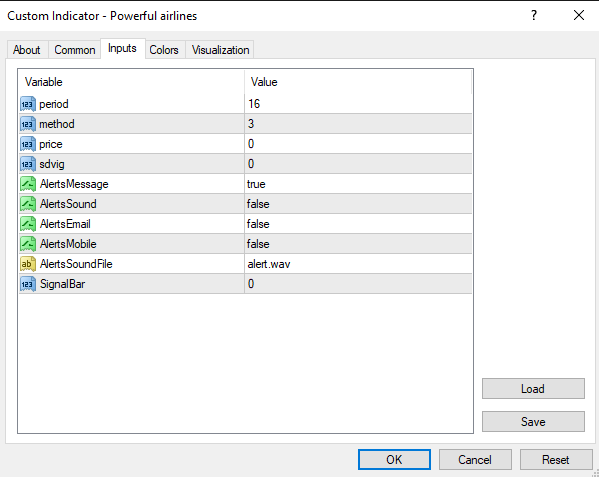
Task: Select the AlertsMessage true value cell
Action: pyautogui.click(x=358, y=184)
